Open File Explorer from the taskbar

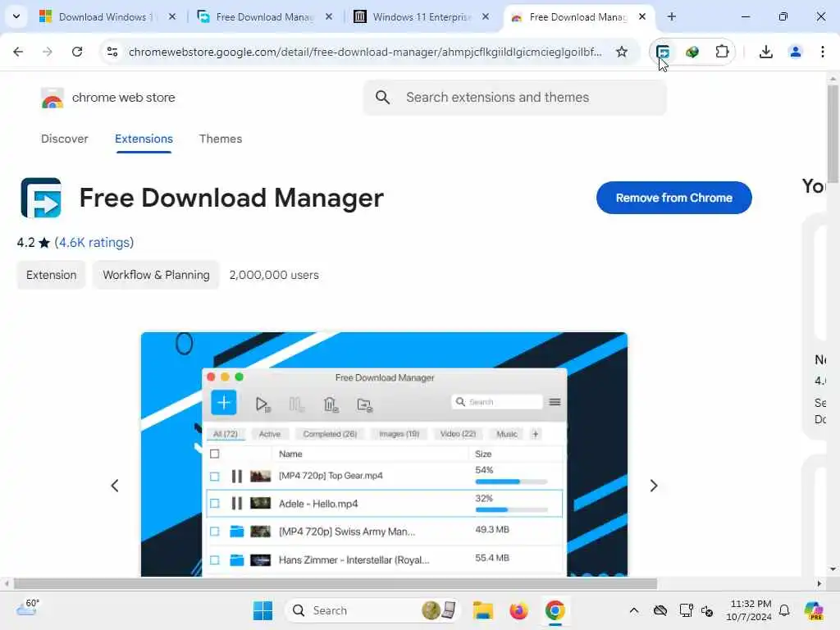[x=482, y=610]
